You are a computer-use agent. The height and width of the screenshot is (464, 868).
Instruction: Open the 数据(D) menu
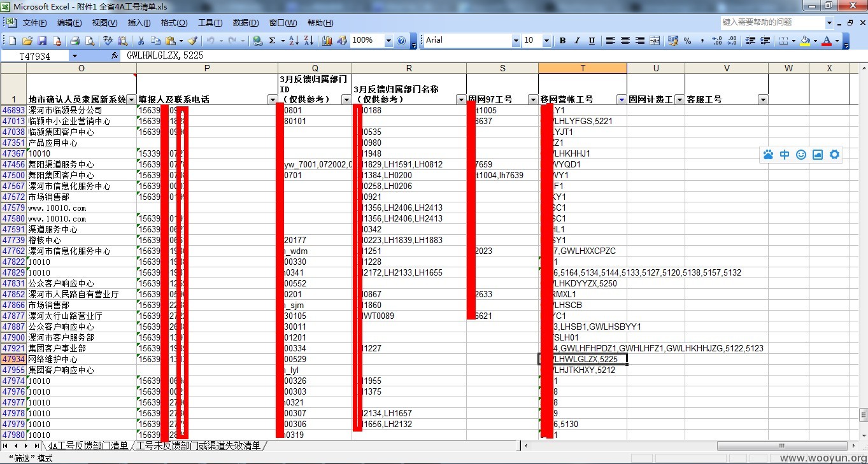[x=246, y=23]
